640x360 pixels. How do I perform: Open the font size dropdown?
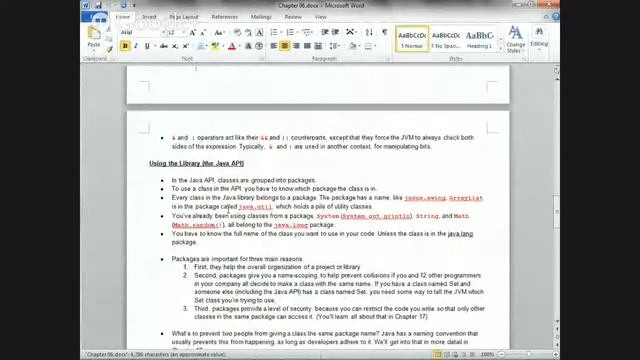point(183,32)
